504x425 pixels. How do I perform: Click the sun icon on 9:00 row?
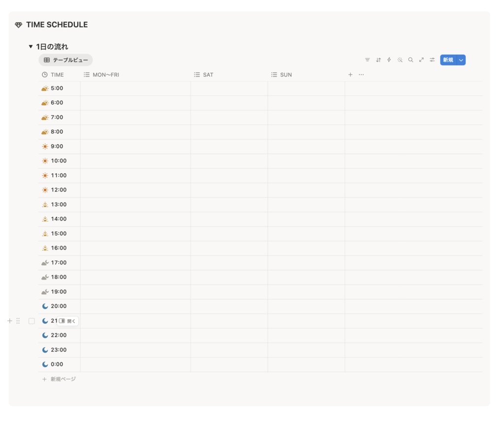pyautogui.click(x=45, y=146)
